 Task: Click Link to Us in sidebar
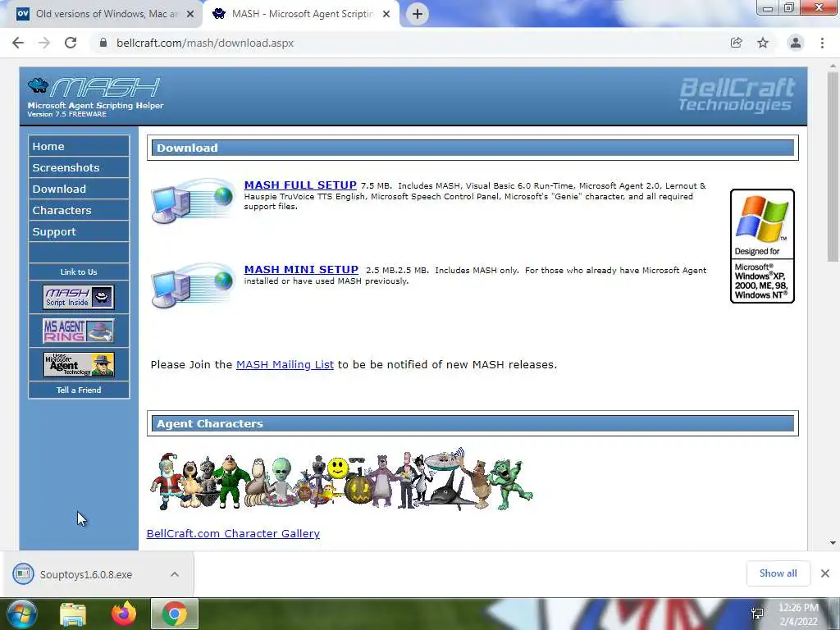coord(79,272)
